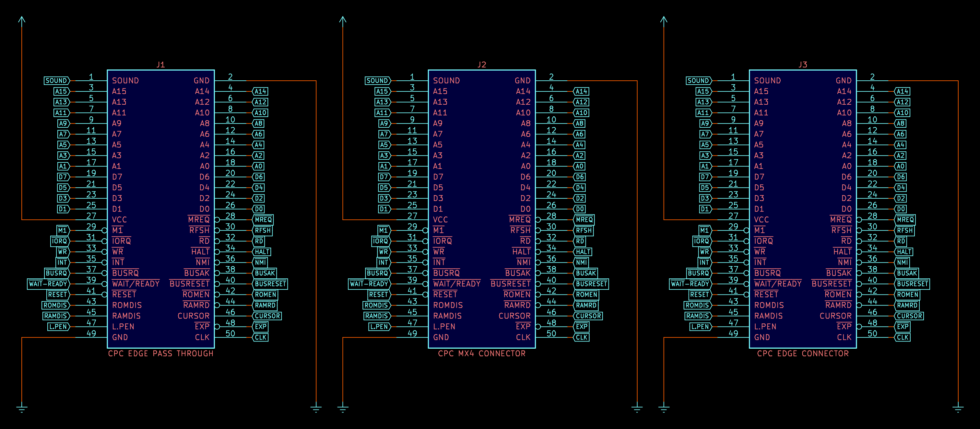Select the CURSOR net label on J1

click(267, 316)
